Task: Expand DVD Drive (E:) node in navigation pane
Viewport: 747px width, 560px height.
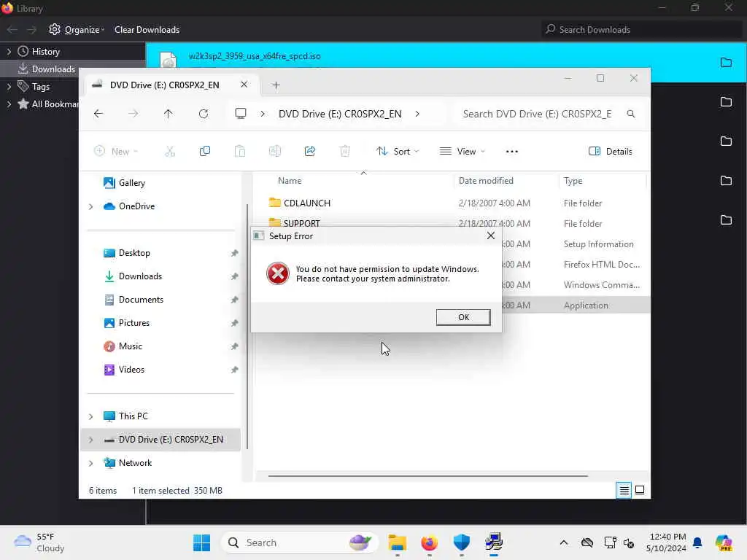Action: coord(91,440)
